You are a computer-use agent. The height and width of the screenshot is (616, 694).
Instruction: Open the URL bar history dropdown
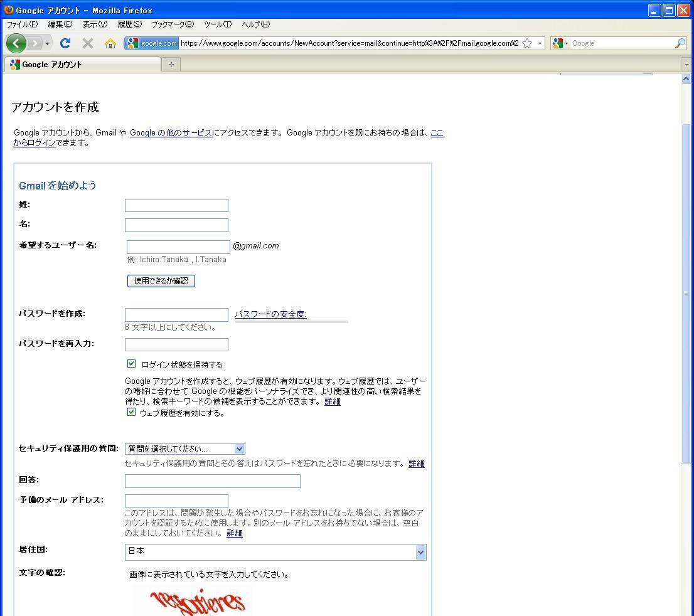coord(540,43)
